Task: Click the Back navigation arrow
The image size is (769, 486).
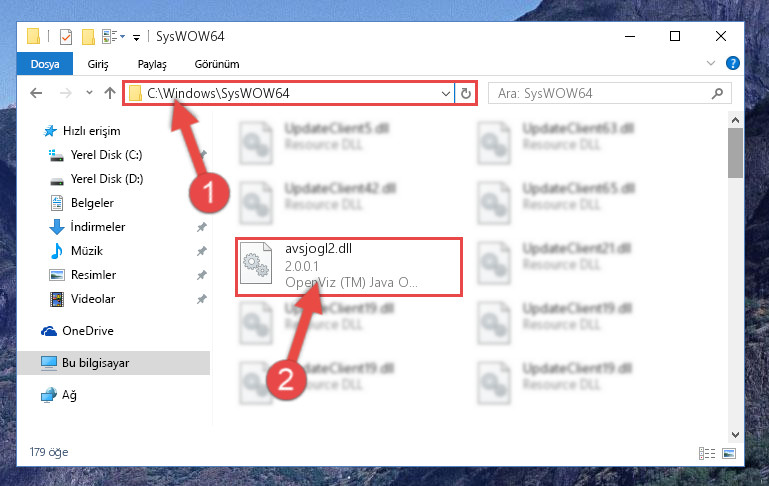Action: coord(36,93)
